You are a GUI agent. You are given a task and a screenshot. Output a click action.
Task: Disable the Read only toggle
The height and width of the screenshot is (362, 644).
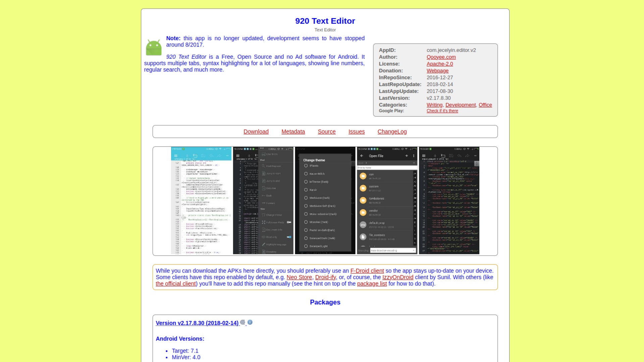coord(289,237)
